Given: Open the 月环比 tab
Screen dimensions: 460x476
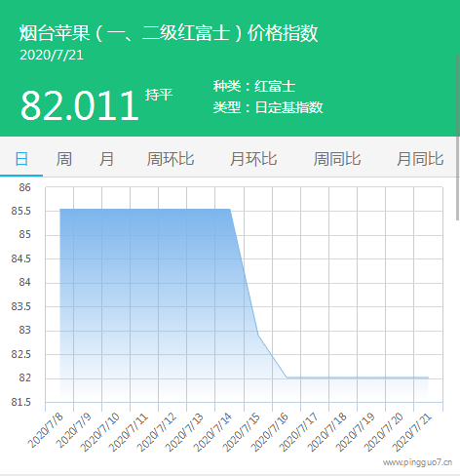Looking at the screenshot, I should [x=253, y=159].
